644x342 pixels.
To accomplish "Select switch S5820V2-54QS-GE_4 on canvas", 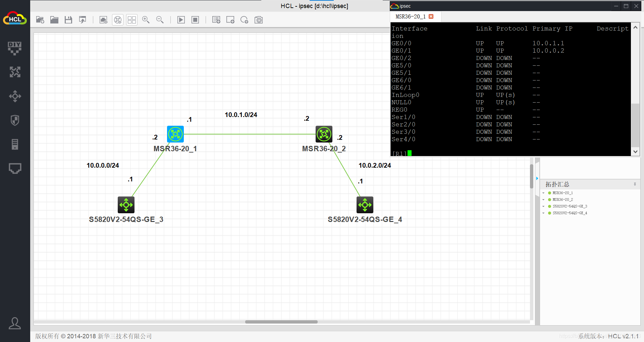I will coord(365,205).
